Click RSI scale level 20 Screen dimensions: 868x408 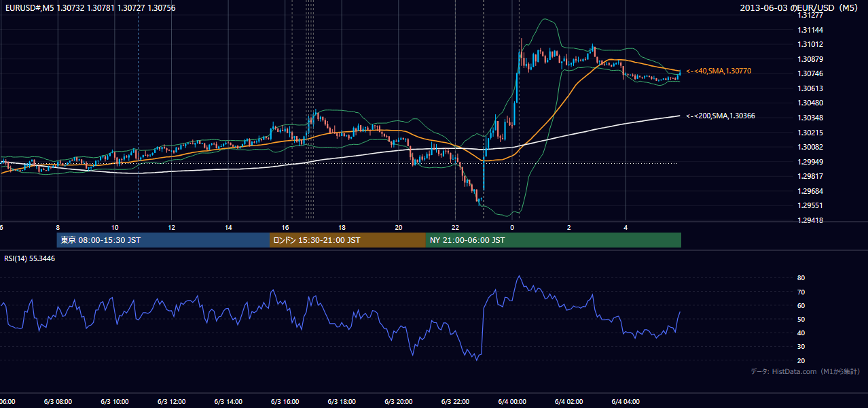tap(801, 360)
